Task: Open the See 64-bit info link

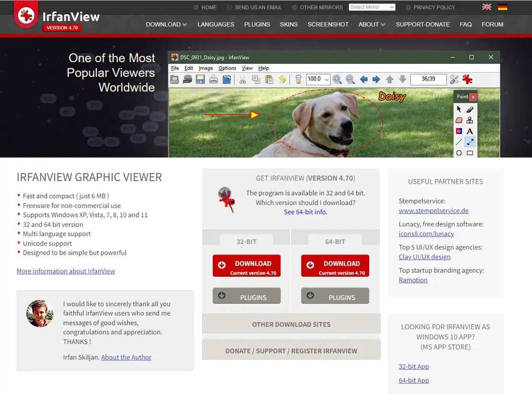Action: (x=305, y=212)
